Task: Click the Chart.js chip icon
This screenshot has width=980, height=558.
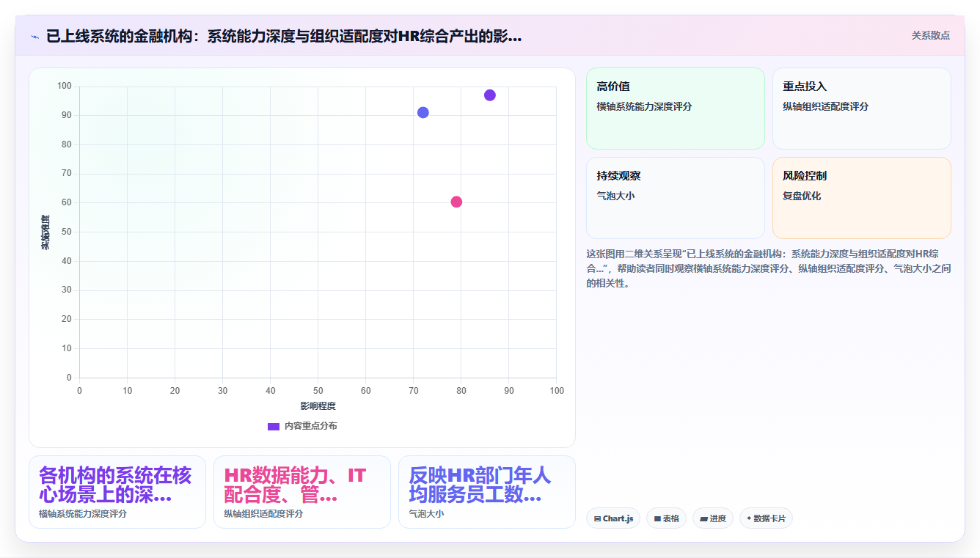Action: click(598, 518)
